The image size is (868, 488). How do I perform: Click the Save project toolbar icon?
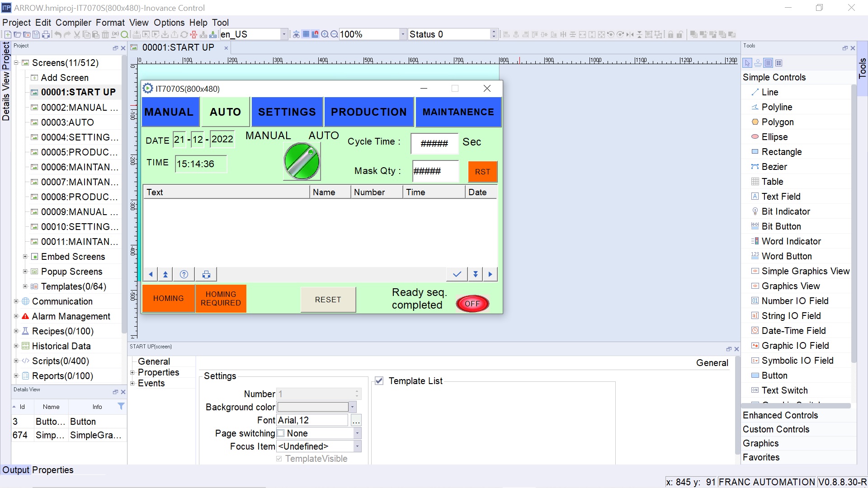[36, 34]
